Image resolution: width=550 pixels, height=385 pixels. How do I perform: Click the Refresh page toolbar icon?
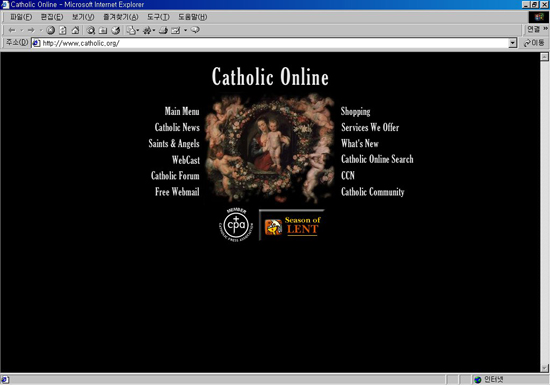click(x=63, y=30)
